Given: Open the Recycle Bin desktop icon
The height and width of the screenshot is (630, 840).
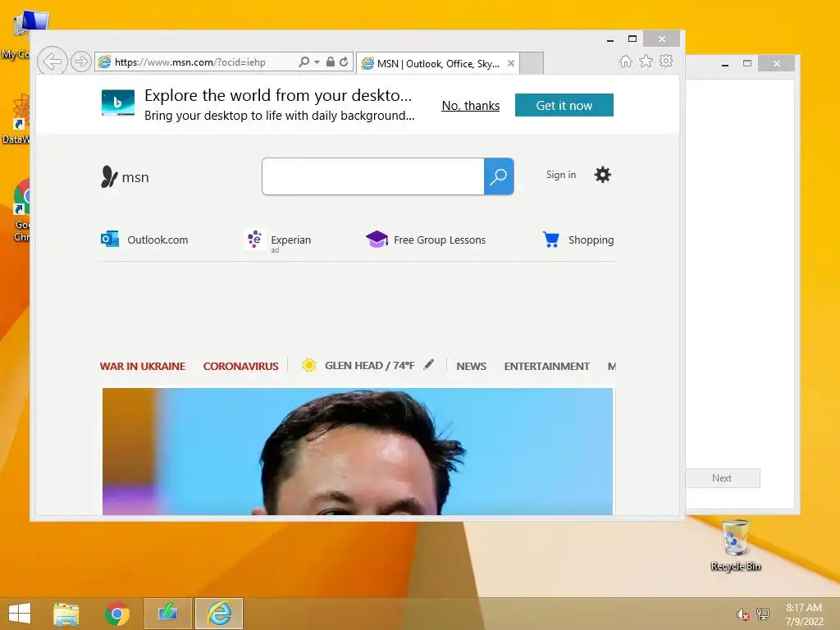Looking at the screenshot, I should click(x=736, y=546).
